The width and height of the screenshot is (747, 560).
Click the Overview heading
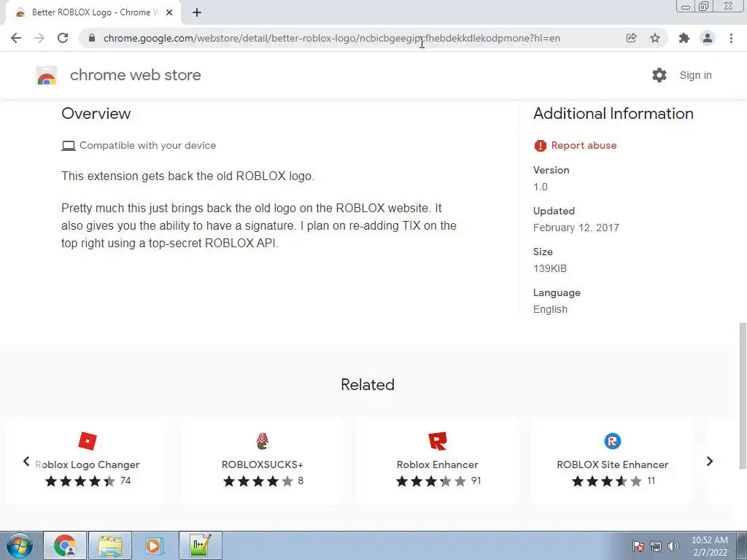click(96, 113)
